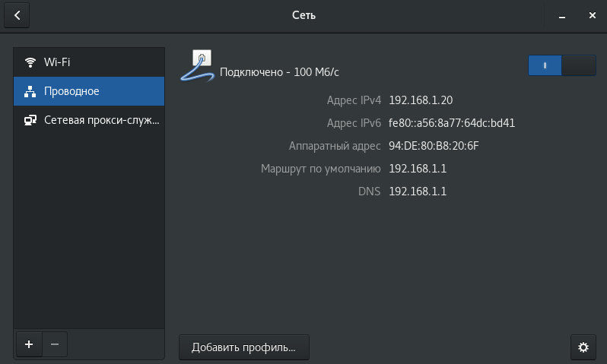Select Wi-Fi in the sidebar list
The width and height of the screenshot is (607, 364).
coord(89,62)
